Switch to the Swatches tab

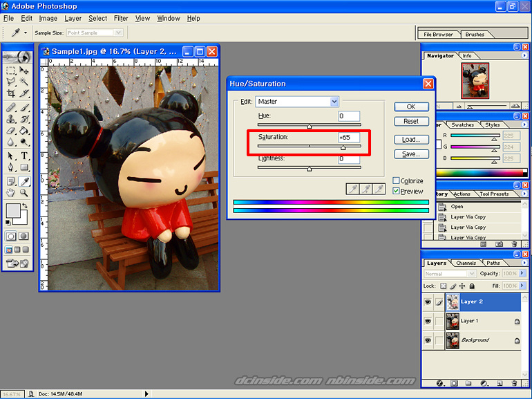coord(462,125)
